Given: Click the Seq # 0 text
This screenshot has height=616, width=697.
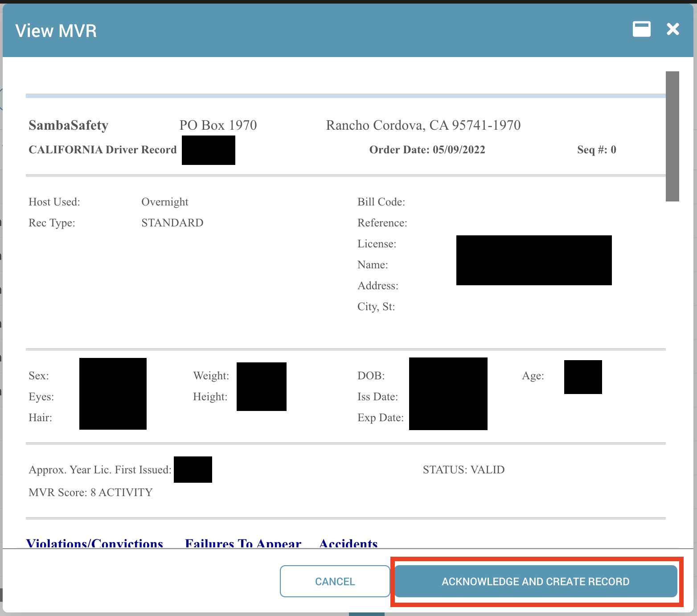Looking at the screenshot, I should pyautogui.click(x=596, y=150).
